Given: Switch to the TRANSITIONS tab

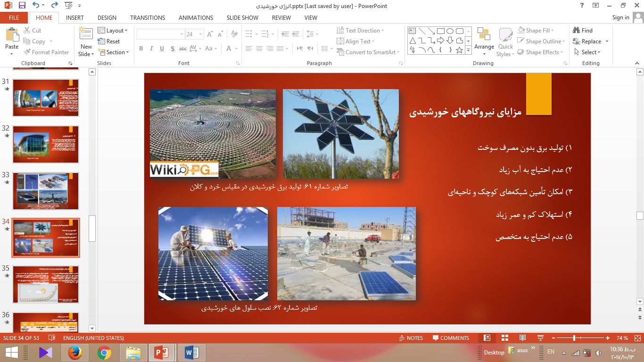Looking at the screenshot, I should coord(148,18).
